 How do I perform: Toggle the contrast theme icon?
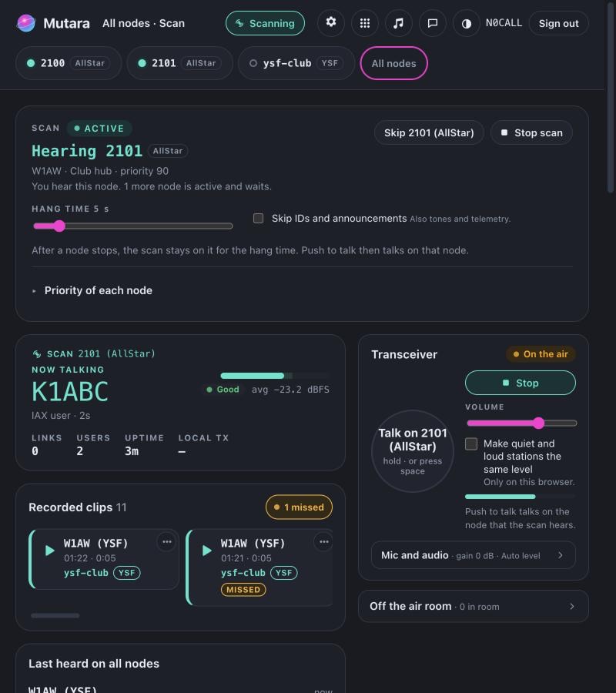pos(466,23)
